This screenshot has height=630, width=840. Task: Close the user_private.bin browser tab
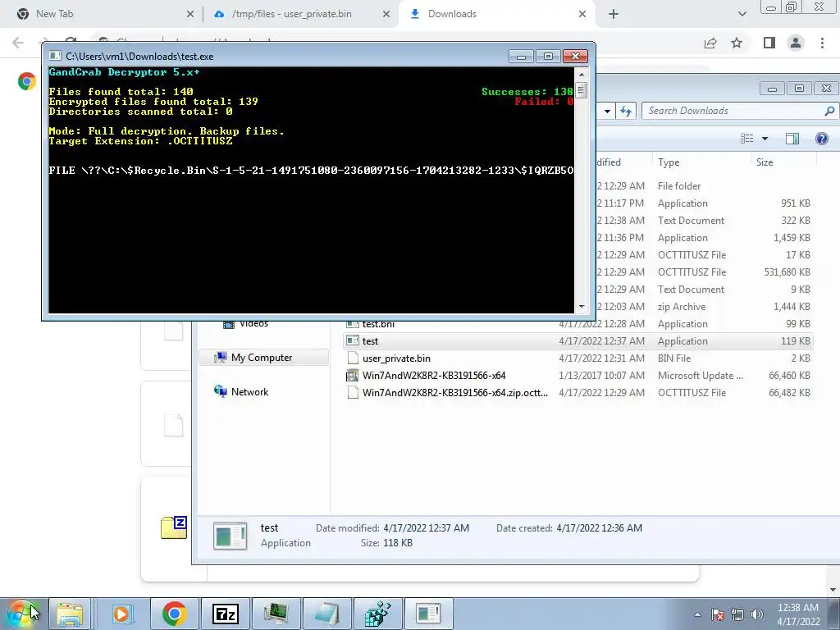(386, 15)
